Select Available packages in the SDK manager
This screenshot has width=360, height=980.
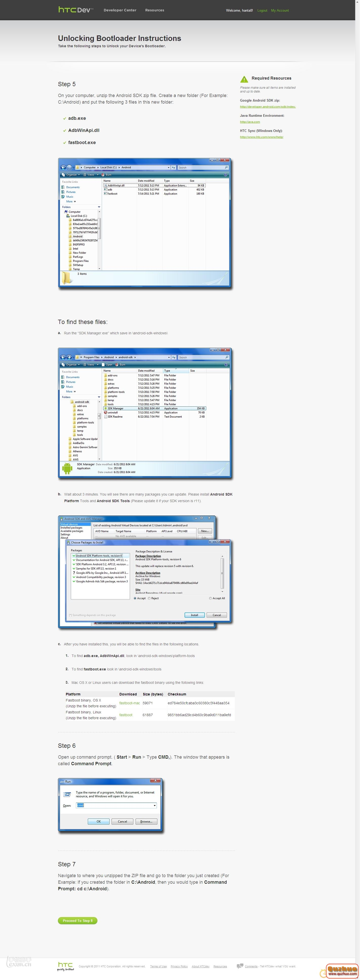(x=72, y=531)
